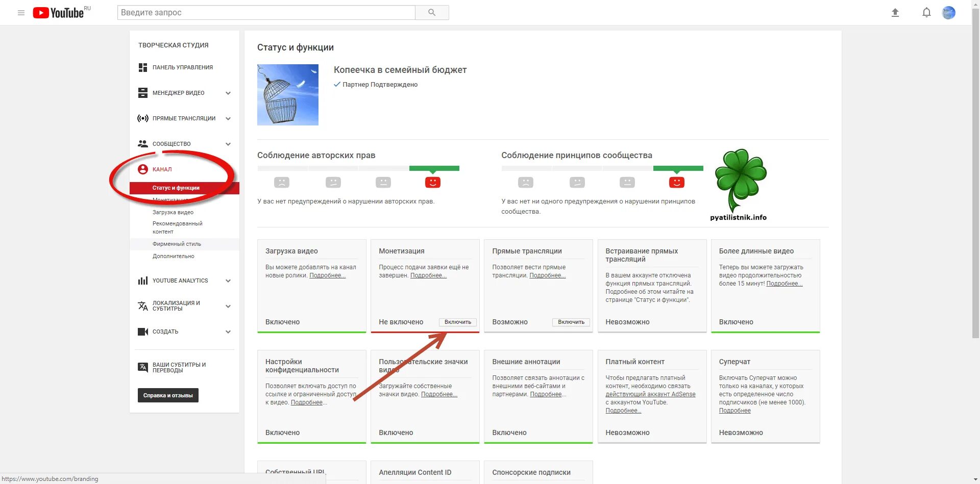Click the channel name Копеечка в семейный бюджет
This screenshot has height=484, width=980.
coord(400,70)
